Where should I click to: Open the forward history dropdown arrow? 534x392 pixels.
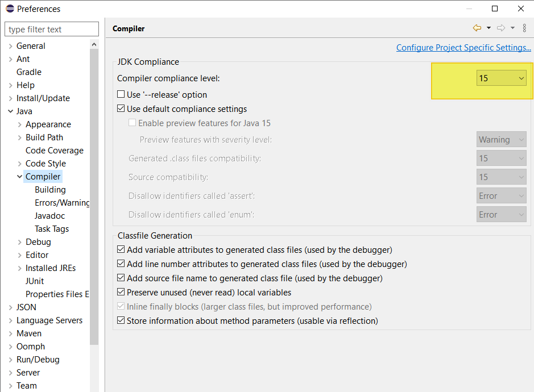point(512,28)
